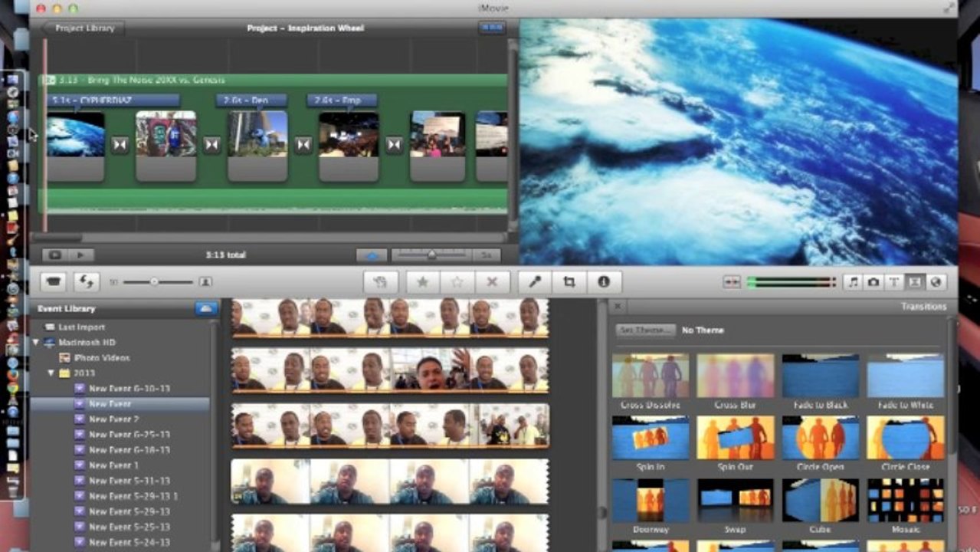Viewport: 980px width, 552px height.
Task: Open the inspector info button
Action: coord(604,282)
